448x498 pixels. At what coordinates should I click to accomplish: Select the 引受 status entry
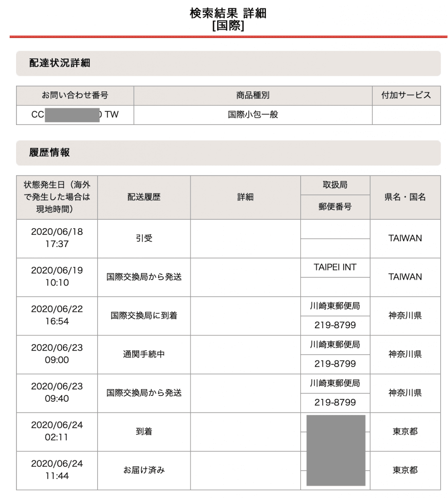(x=144, y=238)
